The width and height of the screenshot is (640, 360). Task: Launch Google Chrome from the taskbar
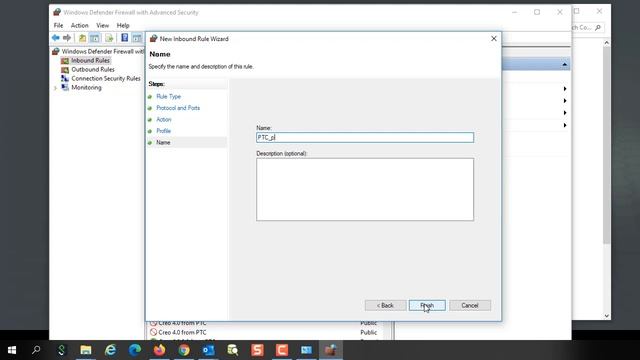point(184,350)
